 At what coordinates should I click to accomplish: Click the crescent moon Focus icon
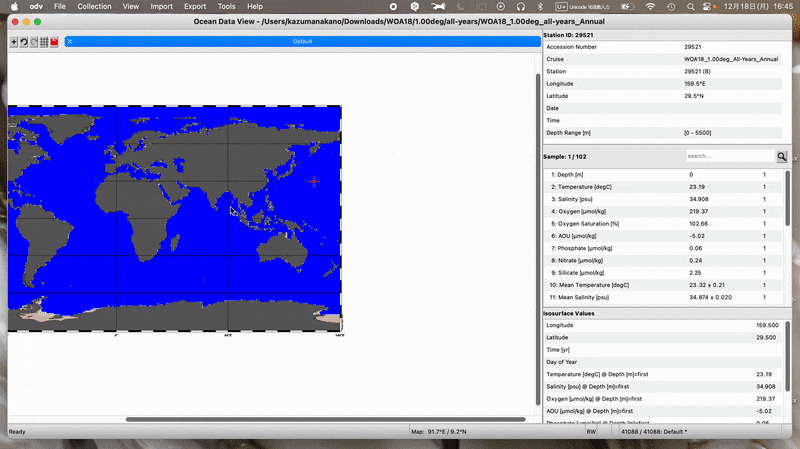pyautogui.click(x=460, y=7)
